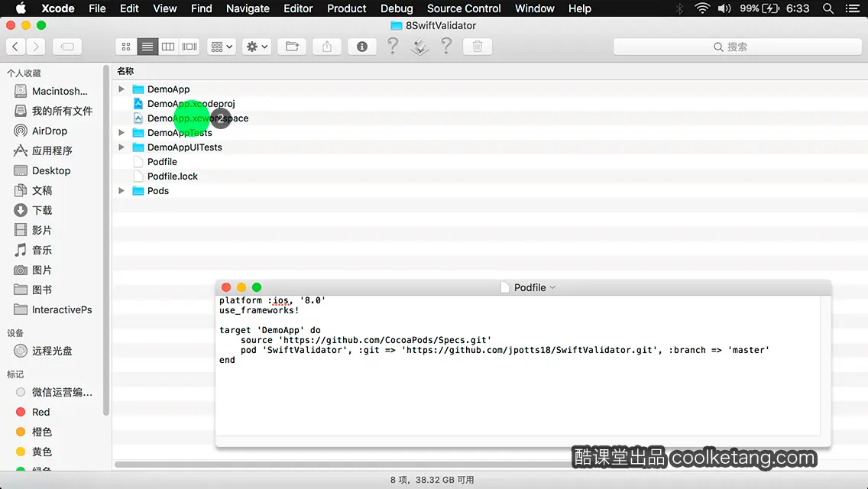Open the Xcode application menu
Screen dimensions: 868x489
58,8
